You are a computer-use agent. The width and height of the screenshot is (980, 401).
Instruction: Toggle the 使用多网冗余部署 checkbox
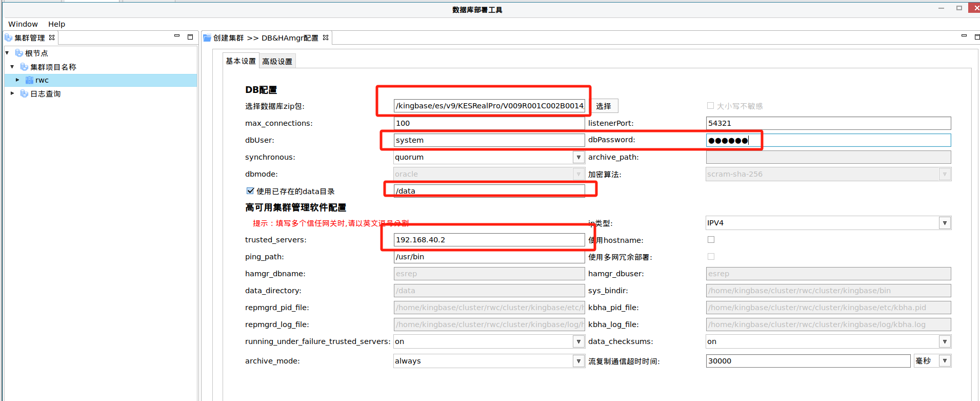coord(711,257)
